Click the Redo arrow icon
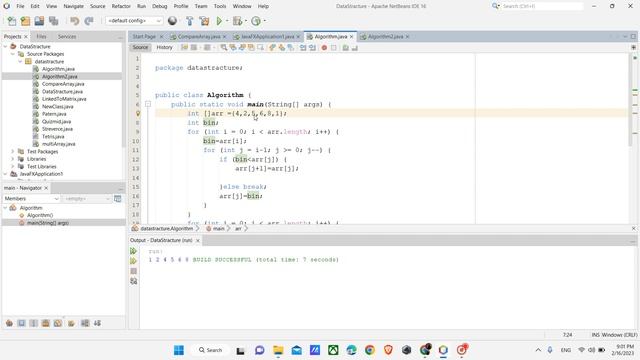 [89, 21]
